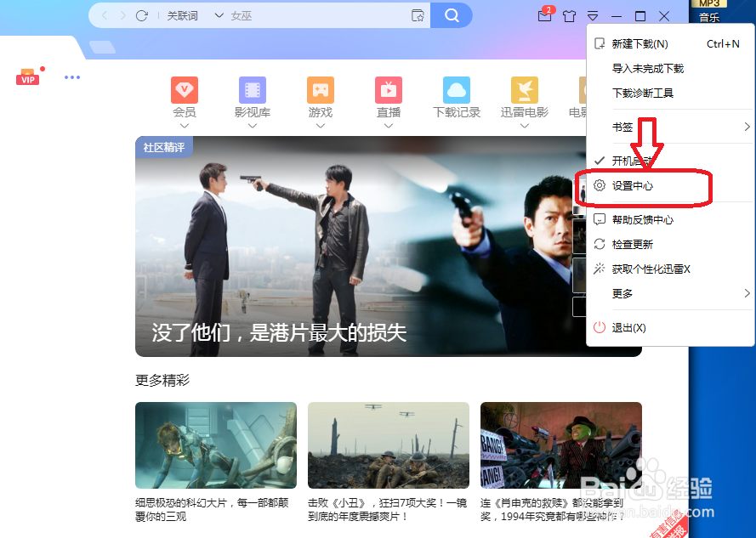Open the 关联词 search type dropdown
Screen dimensions: 756x538
click(196, 16)
